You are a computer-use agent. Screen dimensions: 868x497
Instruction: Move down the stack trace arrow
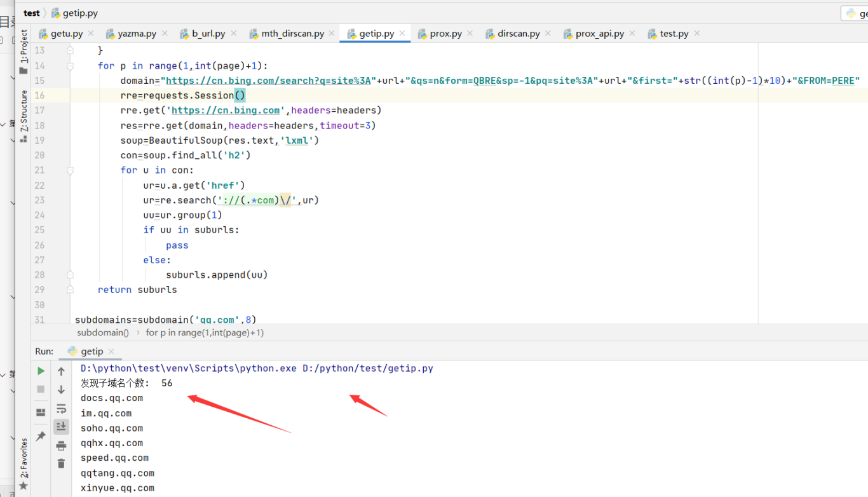[61, 390]
